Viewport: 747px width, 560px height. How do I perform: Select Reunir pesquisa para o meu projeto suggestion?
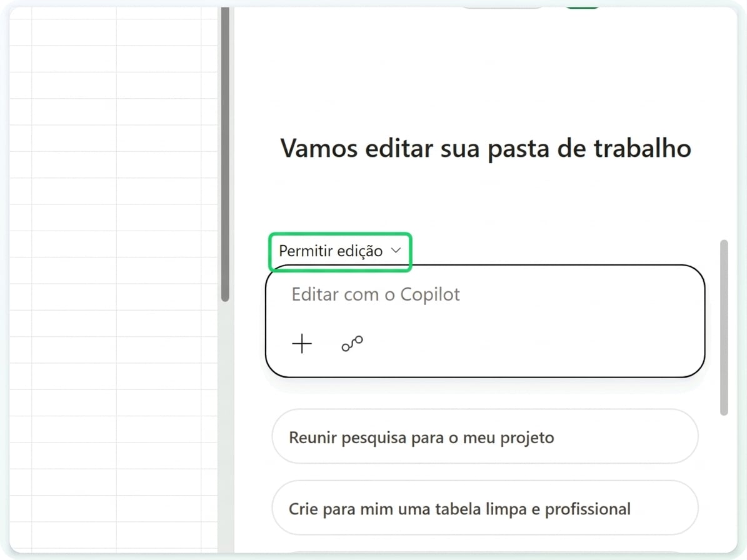pos(485,437)
